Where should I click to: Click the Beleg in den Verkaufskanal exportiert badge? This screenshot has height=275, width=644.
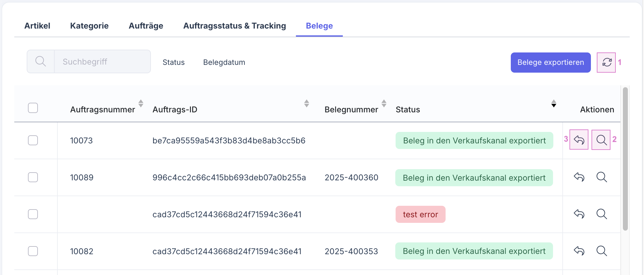(474, 140)
